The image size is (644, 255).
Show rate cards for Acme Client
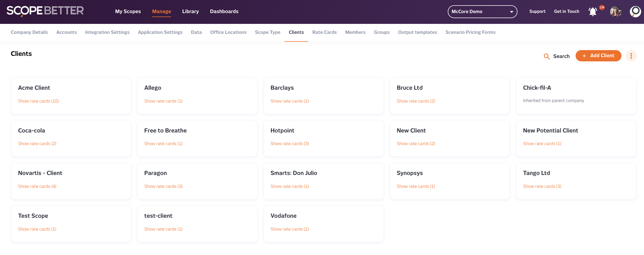(38, 101)
